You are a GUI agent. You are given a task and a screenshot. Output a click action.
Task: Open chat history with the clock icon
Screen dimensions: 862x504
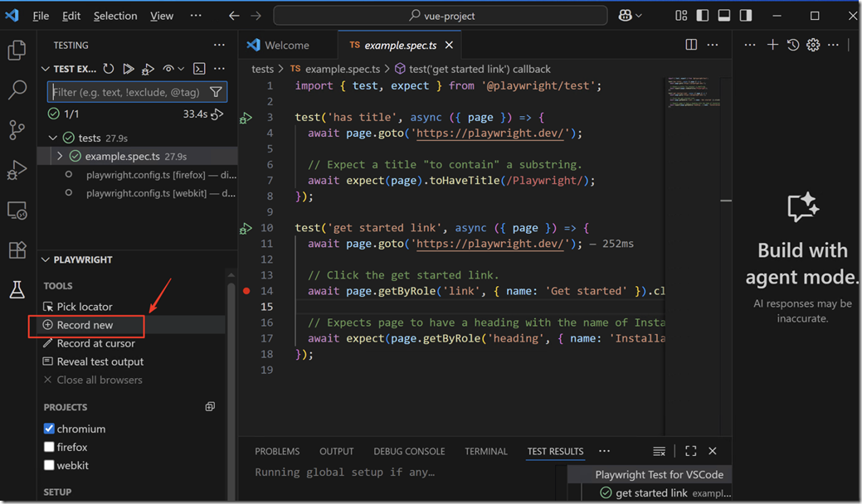(x=793, y=45)
